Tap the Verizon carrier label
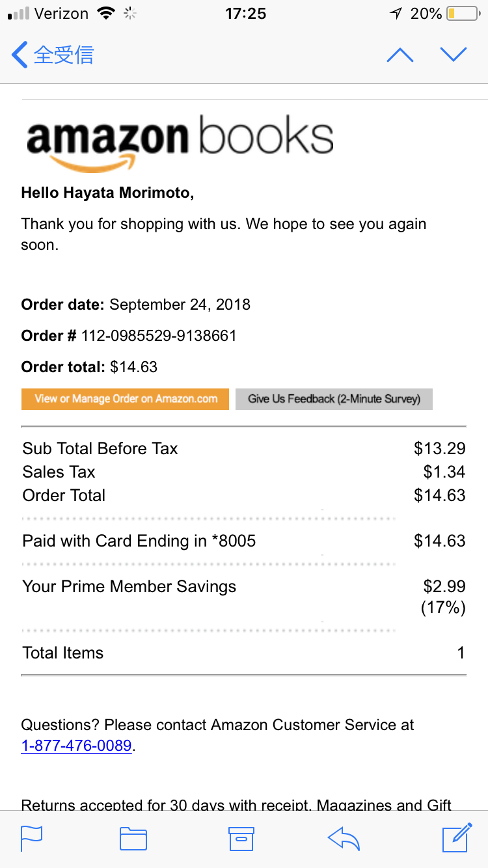This screenshot has width=488, height=868. tap(61, 14)
